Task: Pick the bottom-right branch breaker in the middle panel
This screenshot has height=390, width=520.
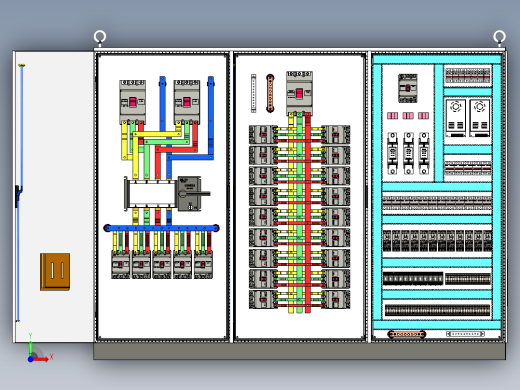Action: pos(336,299)
